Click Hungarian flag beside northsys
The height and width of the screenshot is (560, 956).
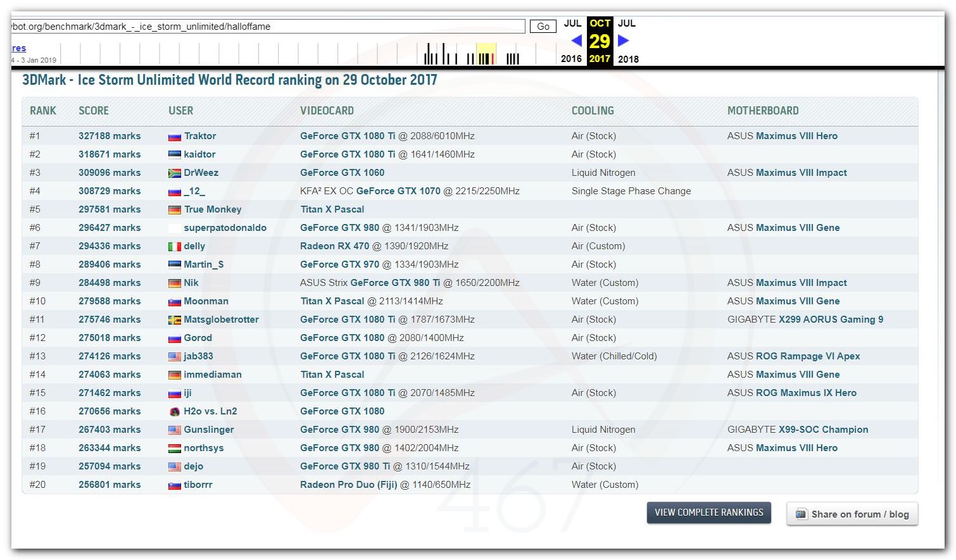pos(175,449)
